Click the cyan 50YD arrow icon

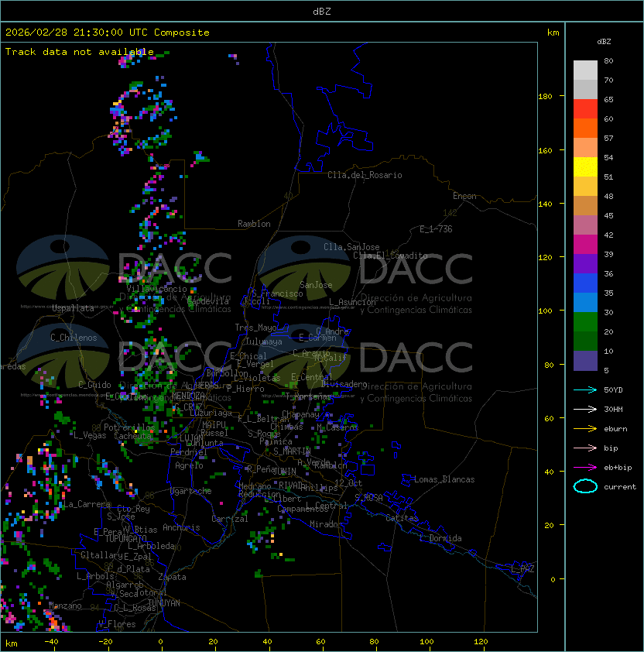[x=586, y=389]
